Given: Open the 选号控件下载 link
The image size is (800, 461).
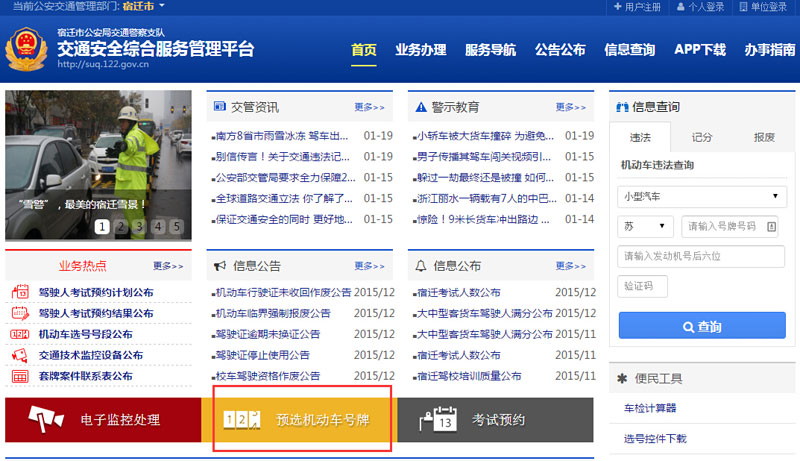Looking at the screenshot, I should (x=655, y=439).
